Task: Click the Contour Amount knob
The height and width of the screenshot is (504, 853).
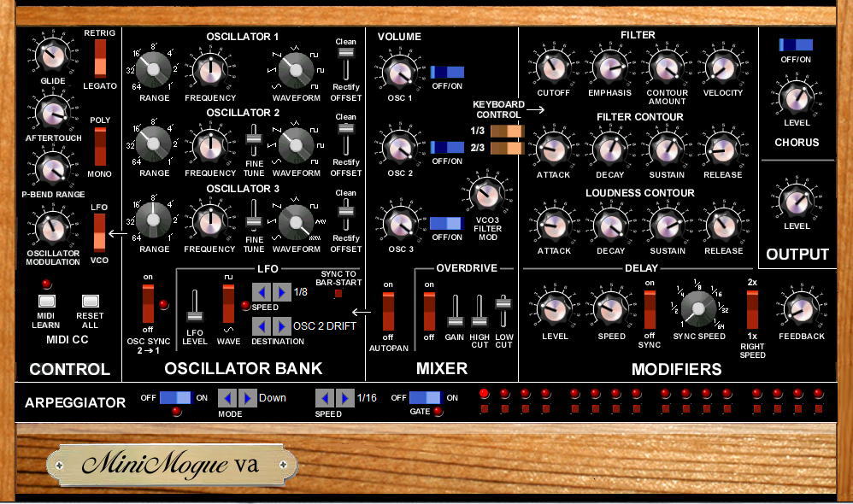Action: click(667, 68)
